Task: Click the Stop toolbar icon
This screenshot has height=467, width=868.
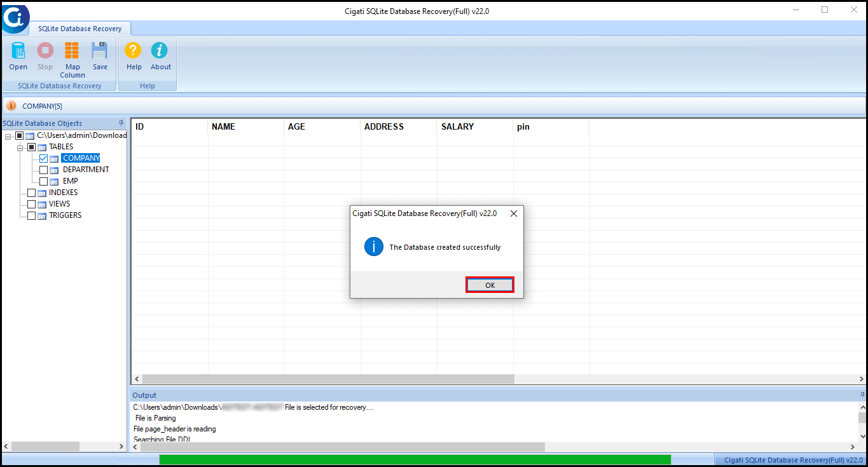Action: click(45, 51)
